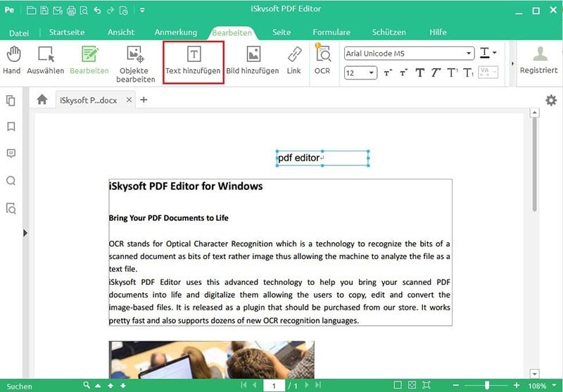This screenshot has height=392, width=563.
Task: Expand the left side panel arrow
Action: (25, 233)
